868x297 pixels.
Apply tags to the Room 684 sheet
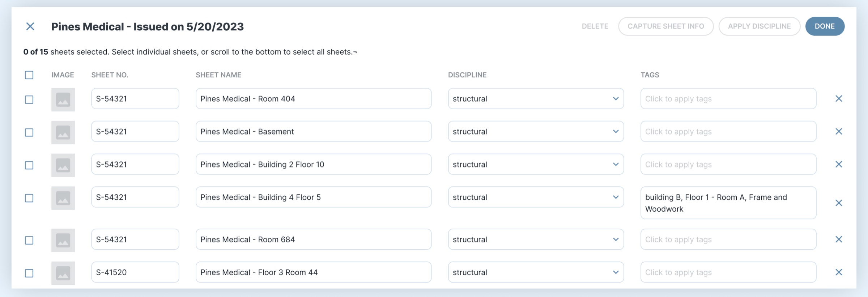728,239
